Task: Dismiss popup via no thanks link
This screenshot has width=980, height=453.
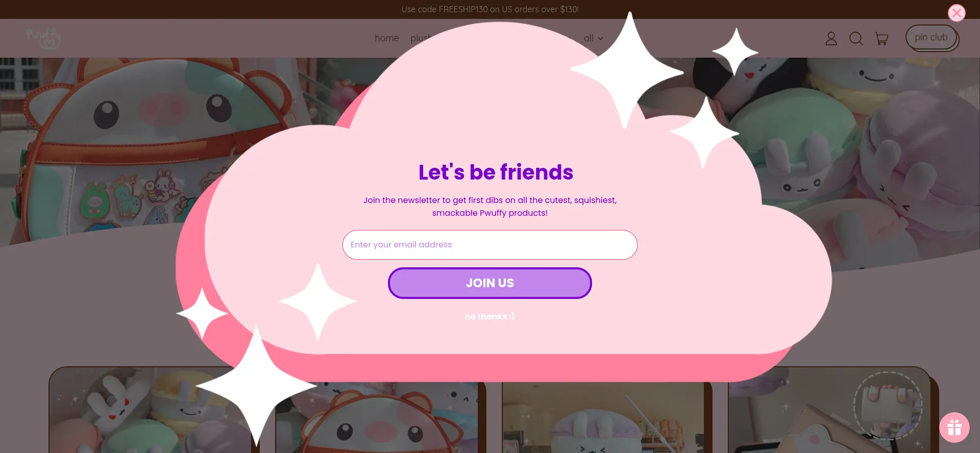Action: coord(489,316)
